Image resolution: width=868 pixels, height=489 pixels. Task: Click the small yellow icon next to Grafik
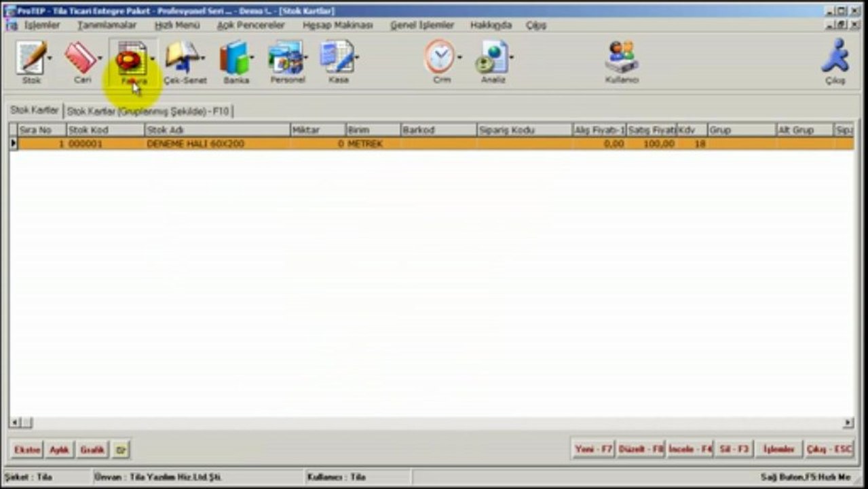121,450
